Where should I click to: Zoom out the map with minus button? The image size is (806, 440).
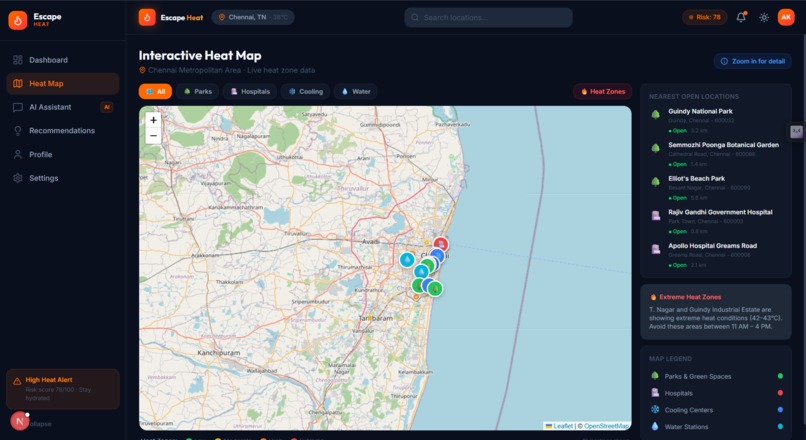point(153,136)
